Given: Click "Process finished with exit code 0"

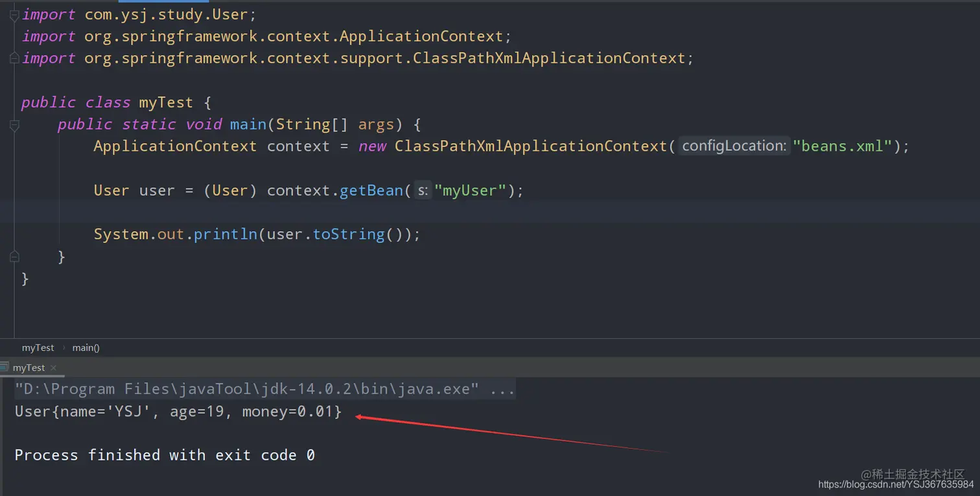Looking at the screenshot, I should point(165,455).
